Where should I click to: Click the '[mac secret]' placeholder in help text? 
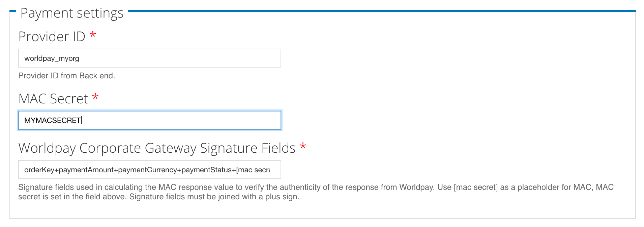[476, 187]
